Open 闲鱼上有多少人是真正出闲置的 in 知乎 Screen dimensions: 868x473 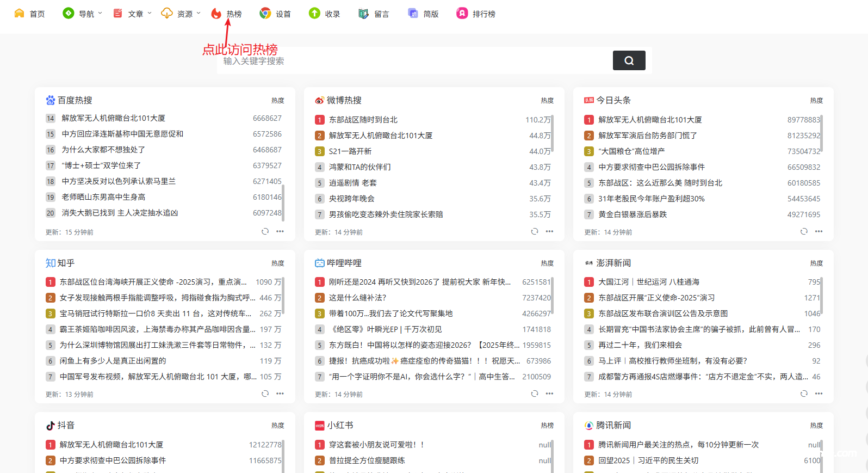pos(113,361)
